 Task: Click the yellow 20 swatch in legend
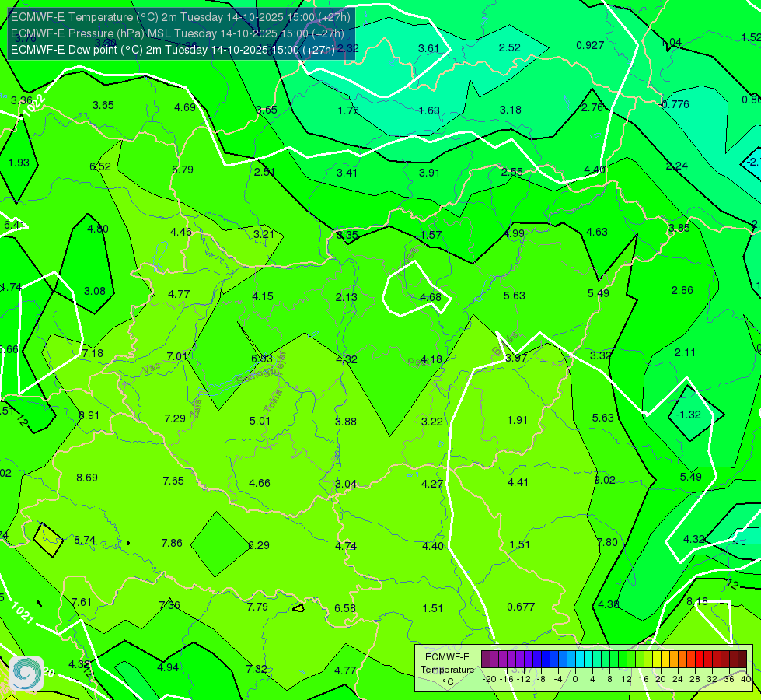pos(656,660)
